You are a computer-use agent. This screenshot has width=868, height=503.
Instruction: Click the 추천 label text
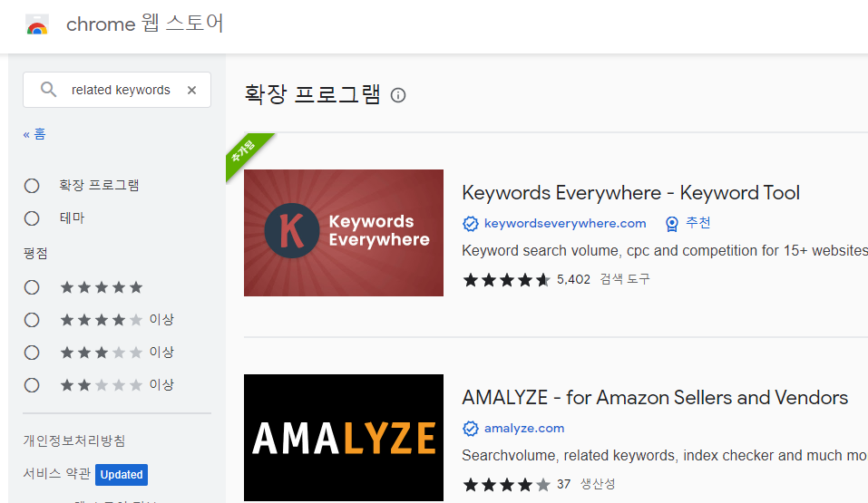(697, 223)
